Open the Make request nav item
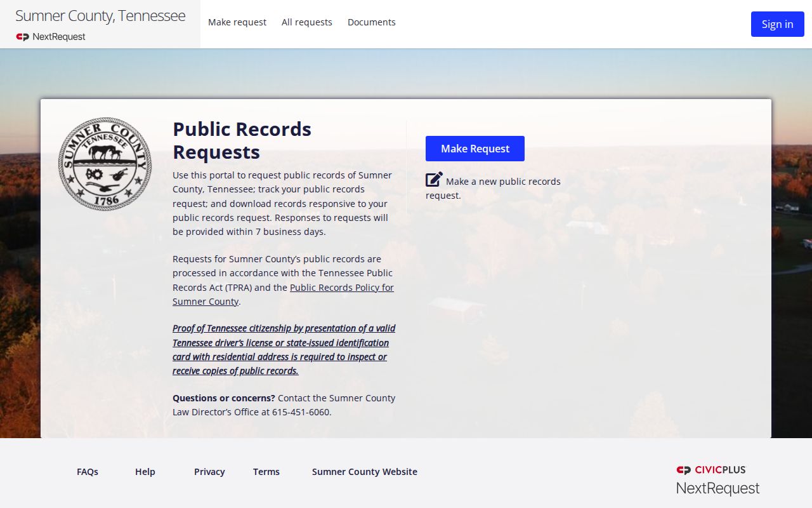The height and width of the screenshot is (508, 812). pyautogui.click(x=237, y=22)
